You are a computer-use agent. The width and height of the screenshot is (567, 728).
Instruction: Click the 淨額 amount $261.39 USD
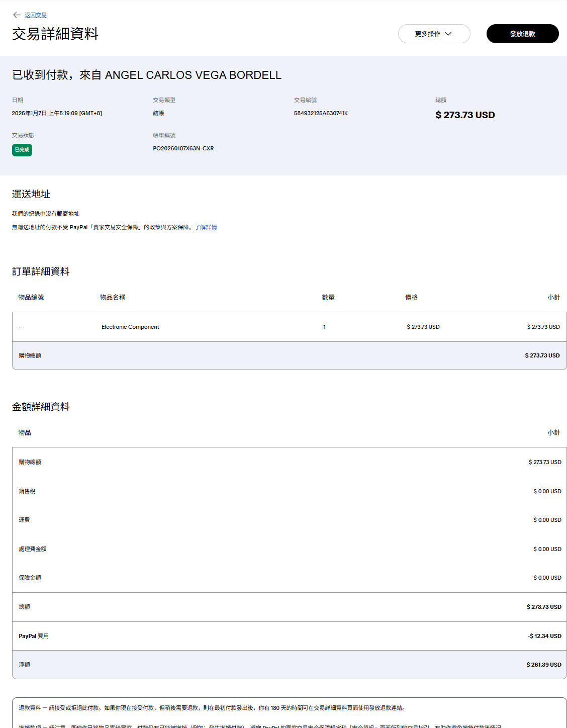[543, 665]
